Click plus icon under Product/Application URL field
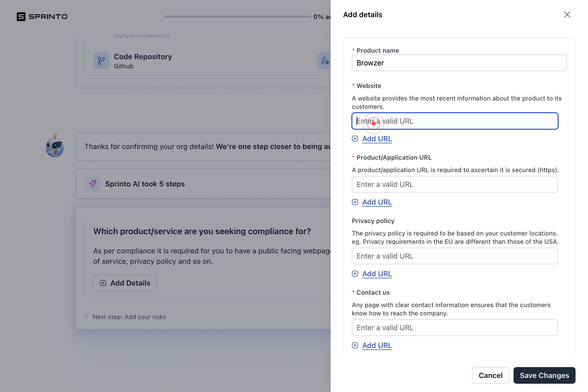Viewport: 588px width, 392px height. tap(355, 202)
